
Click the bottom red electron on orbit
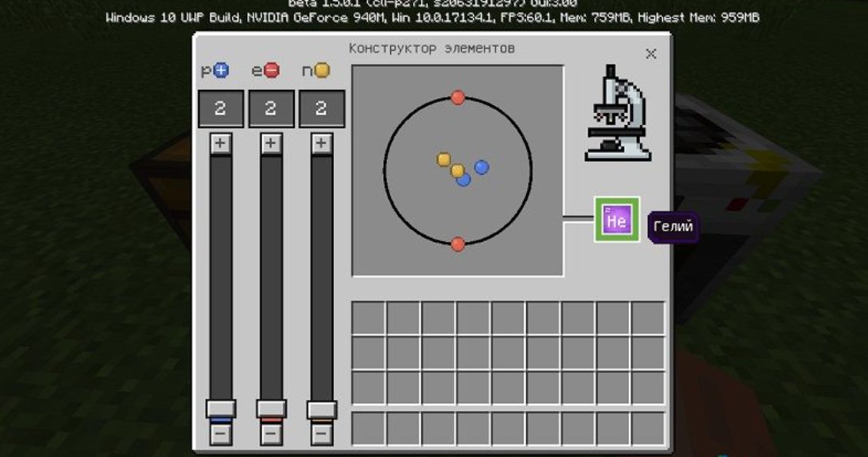pos(458,244)
